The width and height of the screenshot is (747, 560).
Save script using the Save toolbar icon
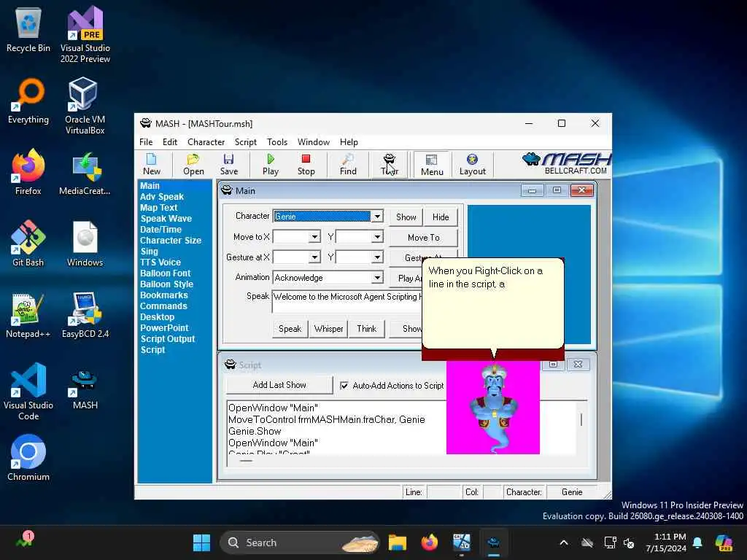click(x=228, y=164)
